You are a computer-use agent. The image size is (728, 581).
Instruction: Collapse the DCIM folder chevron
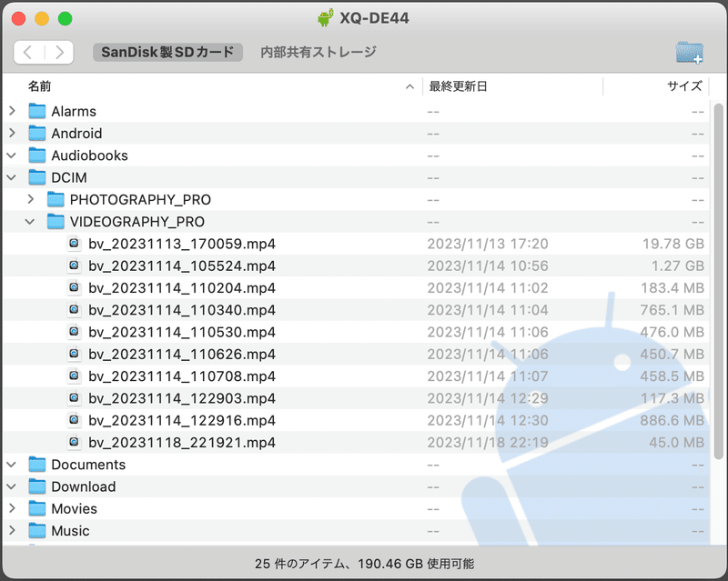[x=12, y=177]
